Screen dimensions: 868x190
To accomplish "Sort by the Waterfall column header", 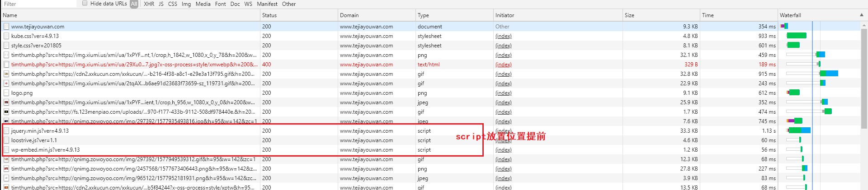I will (x=818, y=15).
